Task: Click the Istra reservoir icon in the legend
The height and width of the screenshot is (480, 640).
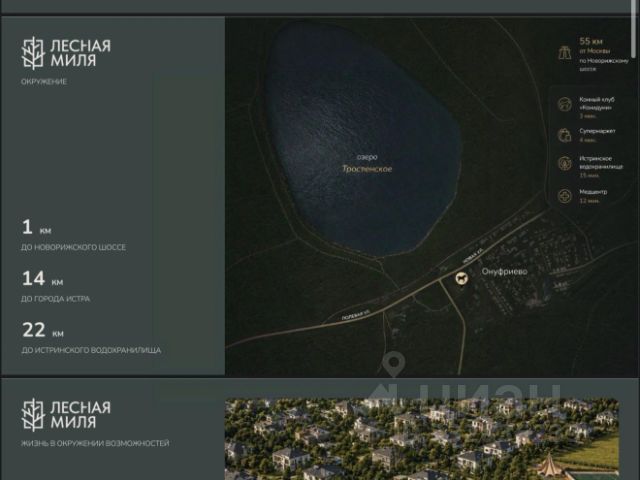Action: 565,163
